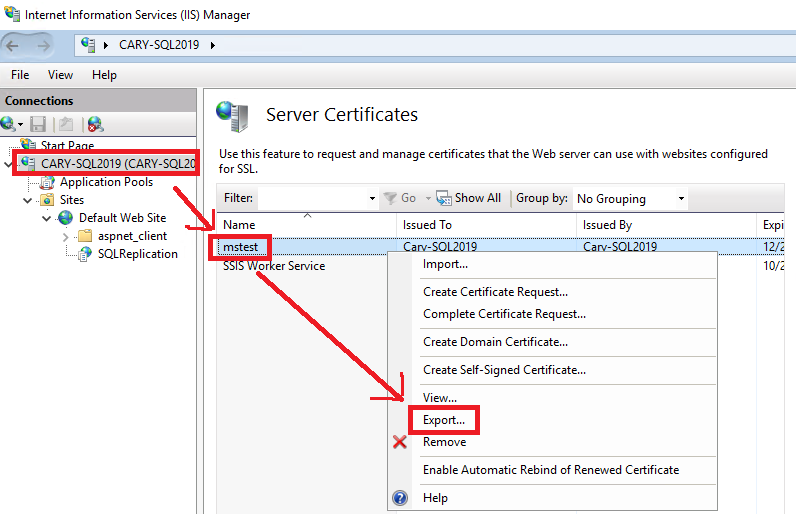This screenshot has width=796, height=514.
Task: Select Sites in the Connections tree
Action: pyautogui.click(x=72, y=200)
